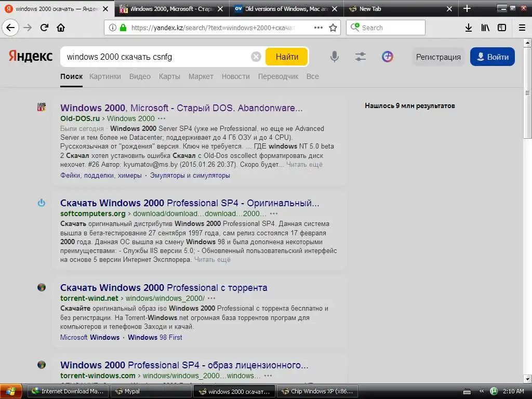View site information icon in address bar
The image size is (532, 399).
click(x=113, y=28)
